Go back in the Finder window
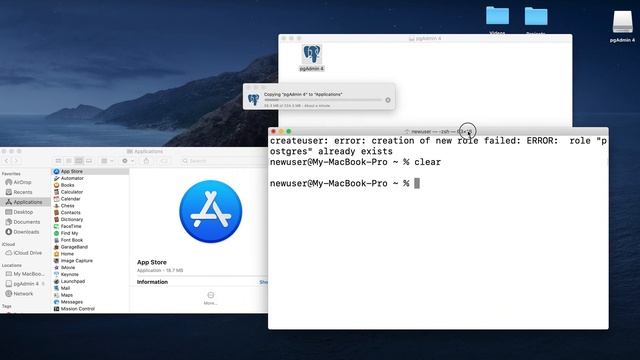The width and height of the screenshot is (640, 360). (x=7, y=161)
